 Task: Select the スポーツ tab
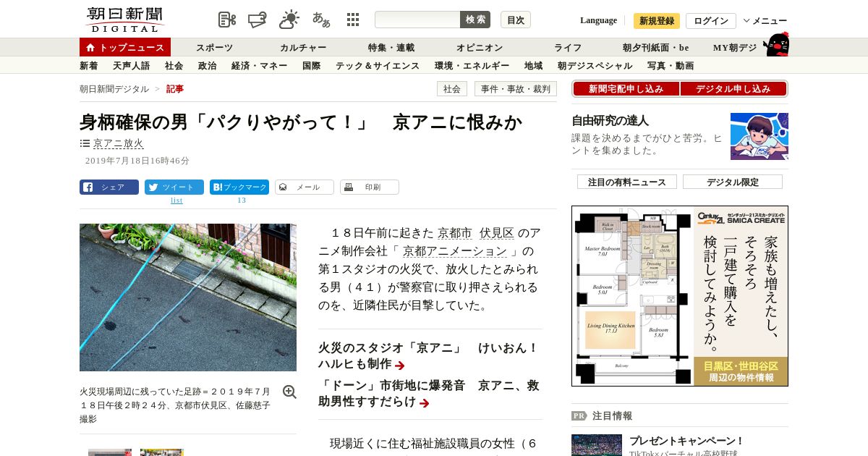214,47
